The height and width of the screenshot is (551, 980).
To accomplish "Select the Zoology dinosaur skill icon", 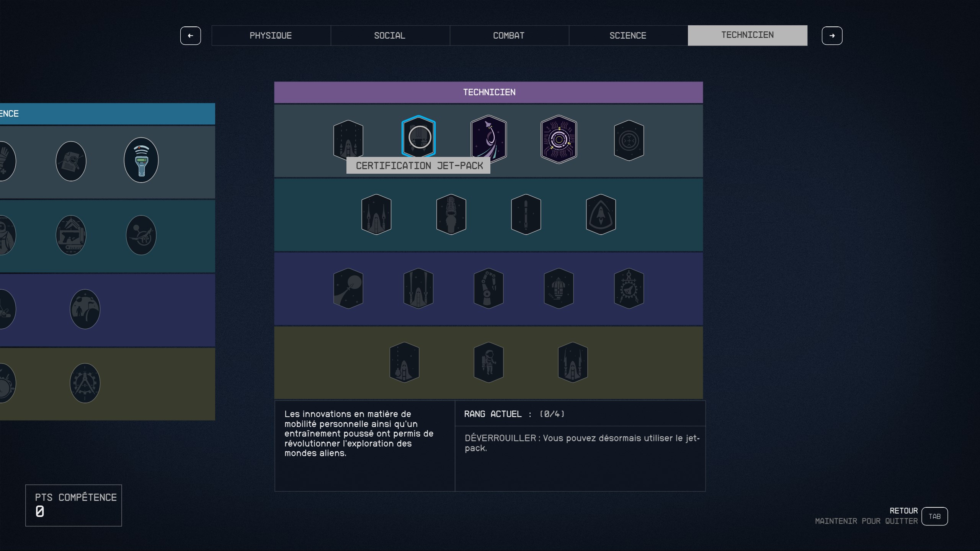I will pyautogui.click(x=141, y=235).
